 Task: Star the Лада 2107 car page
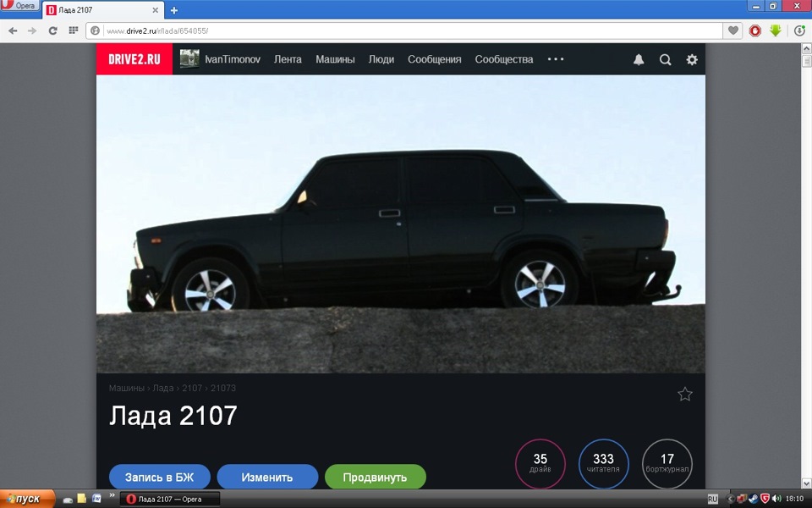(685, 394)
